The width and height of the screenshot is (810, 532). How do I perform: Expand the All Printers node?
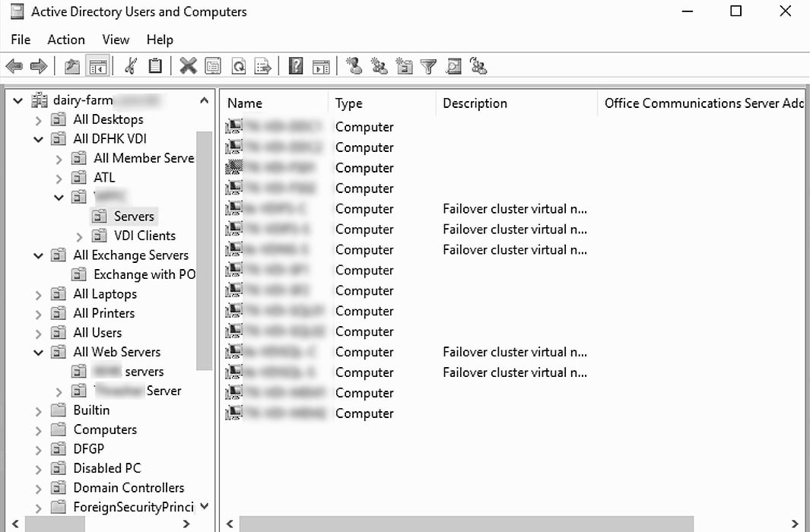click(38, 314)
